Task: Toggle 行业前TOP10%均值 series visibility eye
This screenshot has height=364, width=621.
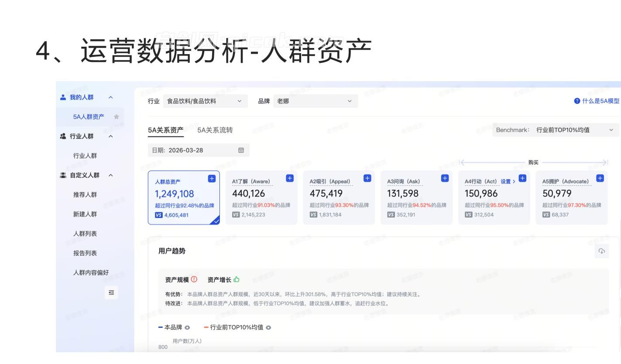Action: coord(268,327)
